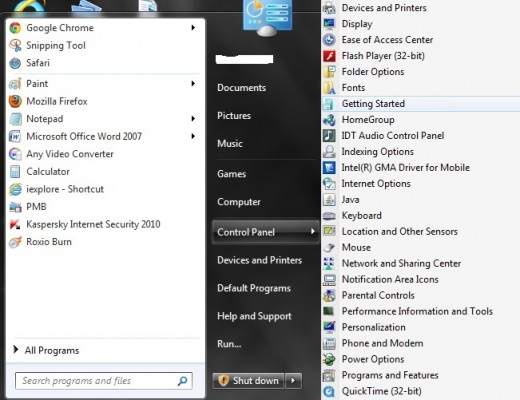Click the search programs and files box
The width and height of the screenshot is (520, 400).
coord(104,381)
